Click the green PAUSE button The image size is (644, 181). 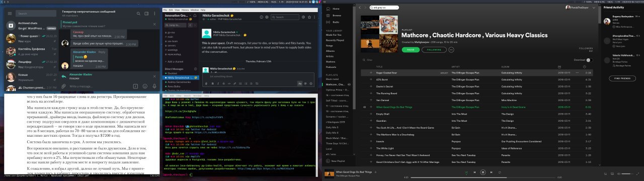pos(411,50)
